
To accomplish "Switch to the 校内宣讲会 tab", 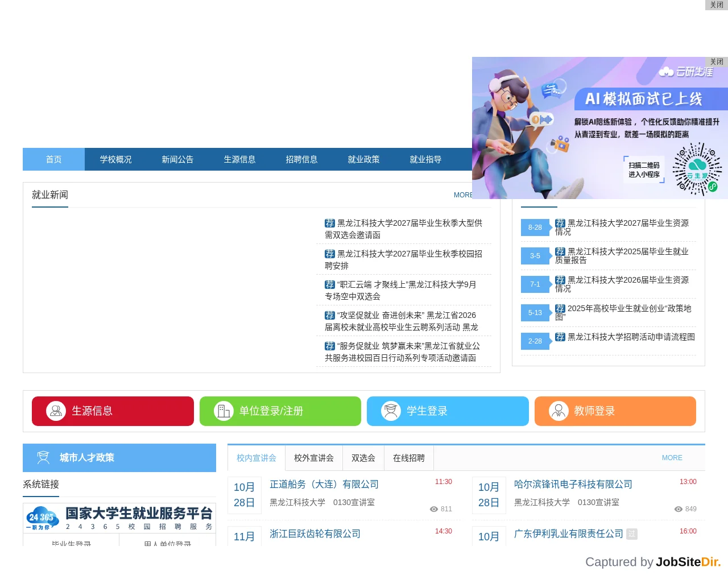I will click(x=257, y=458).
